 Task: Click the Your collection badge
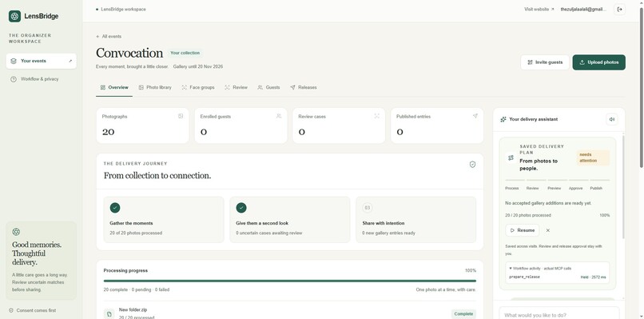tap(185, 53)
